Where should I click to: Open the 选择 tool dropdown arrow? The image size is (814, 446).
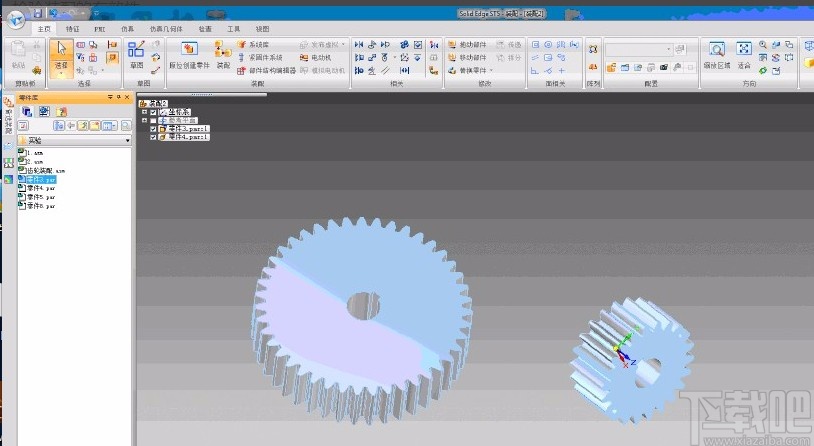tap(61, 74)
